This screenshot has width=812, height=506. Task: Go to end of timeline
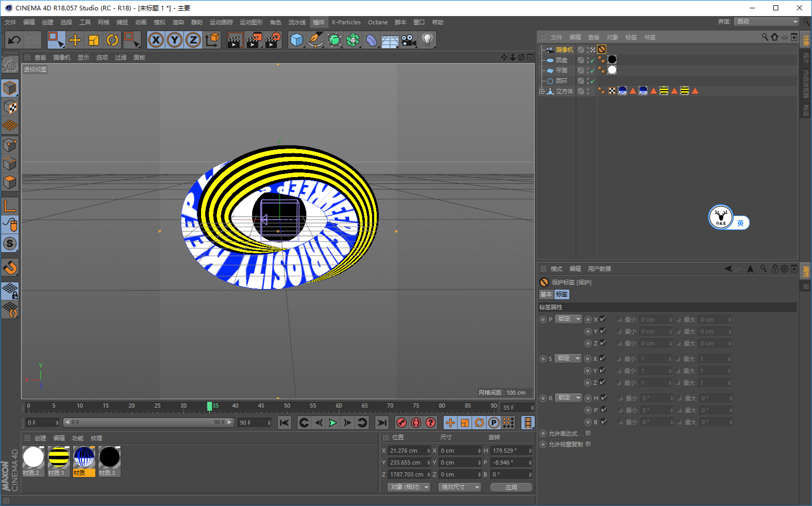pos(382,423)
